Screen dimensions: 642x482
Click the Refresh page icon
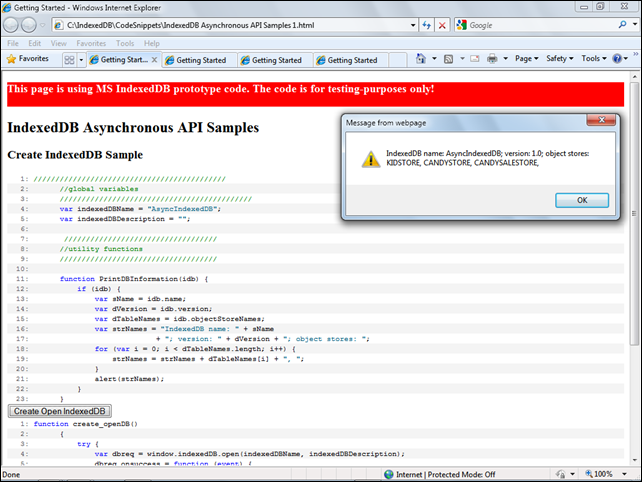coord(425,24)
